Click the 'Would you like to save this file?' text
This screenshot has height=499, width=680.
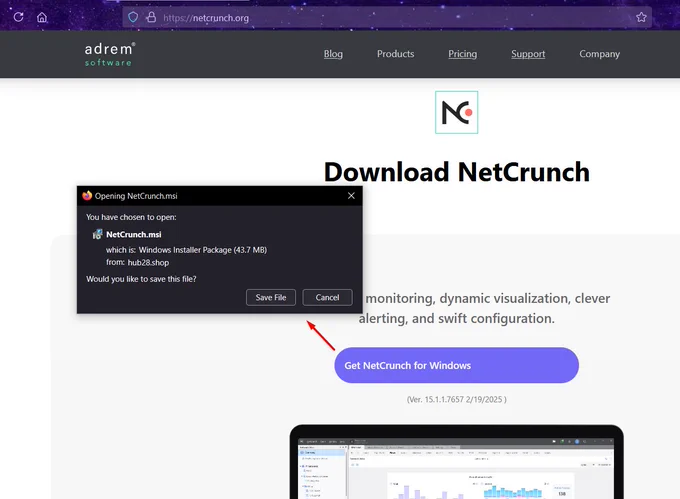pos(141,279)
